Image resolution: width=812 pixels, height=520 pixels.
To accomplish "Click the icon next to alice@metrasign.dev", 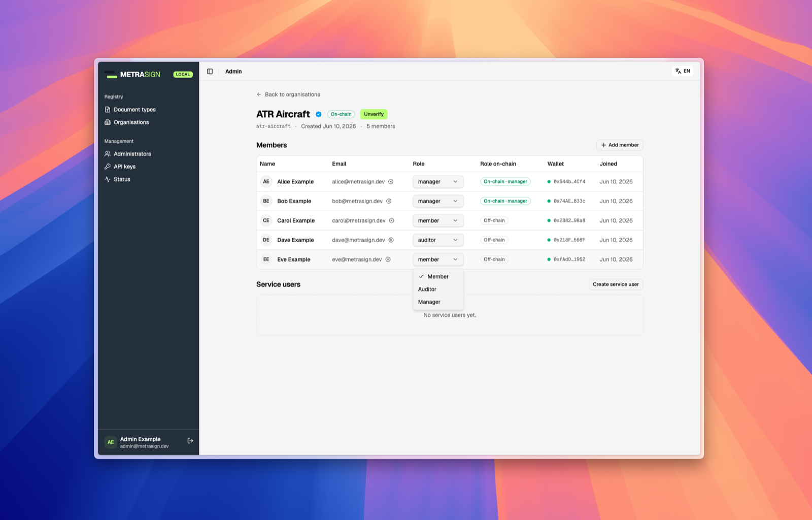I will [391, 182].
